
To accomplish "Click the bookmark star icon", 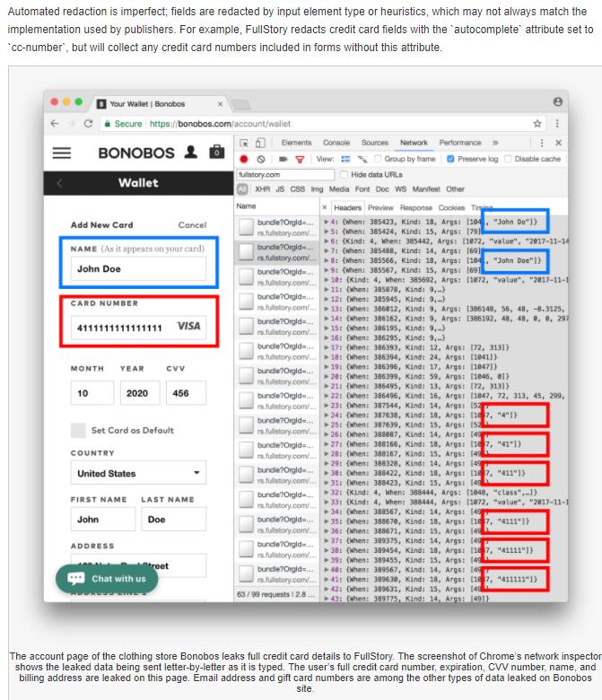I will [x=537, y=124].
